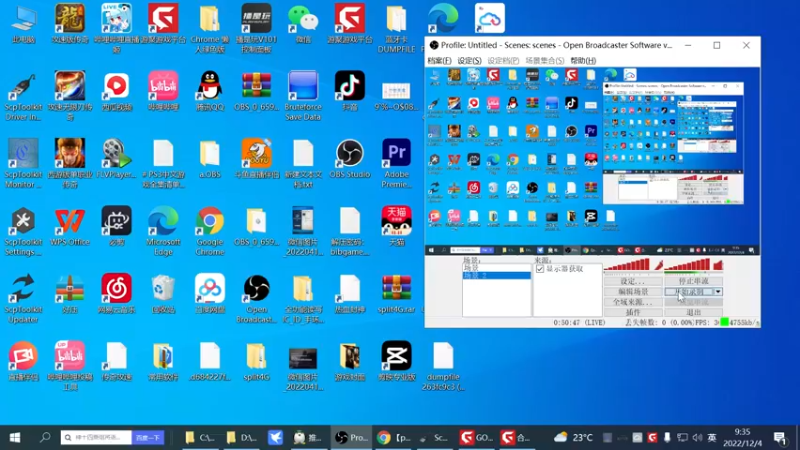The width and height of the screenshot is (800, 450).
Task: Open the 档案(F) menu in OBS
Action: tap(439, 61)
